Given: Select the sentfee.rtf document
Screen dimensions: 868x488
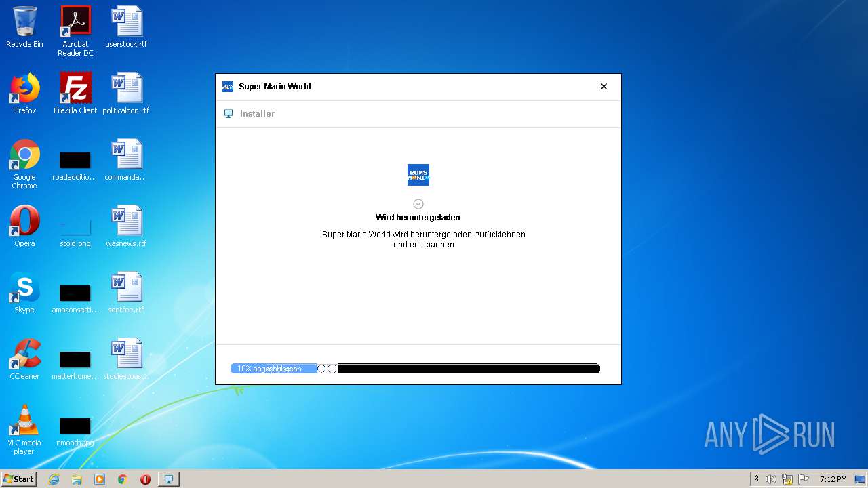Looking at the screenshot, I should click(x=126, y=293).
